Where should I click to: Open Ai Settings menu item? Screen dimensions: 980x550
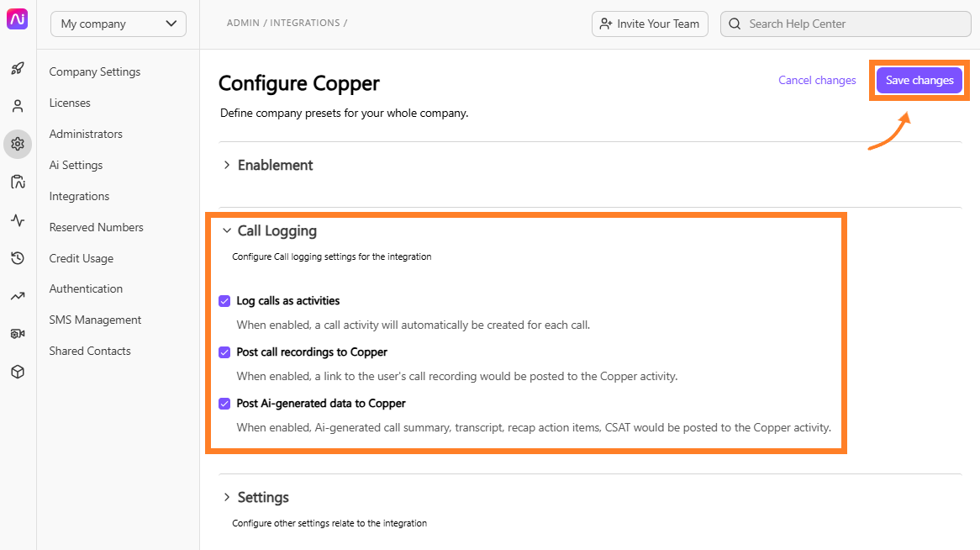click(76, 165)
